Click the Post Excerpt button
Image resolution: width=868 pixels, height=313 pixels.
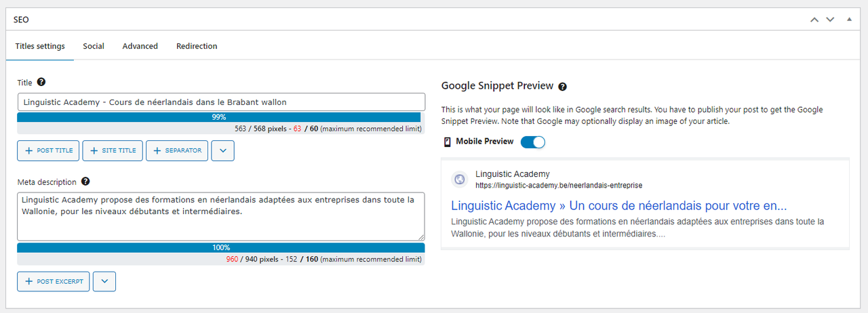tap(54, 281)
